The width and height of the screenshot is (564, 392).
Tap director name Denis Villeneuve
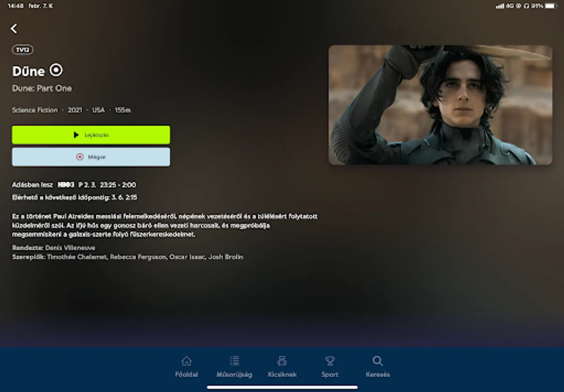[x=70, y=247]
